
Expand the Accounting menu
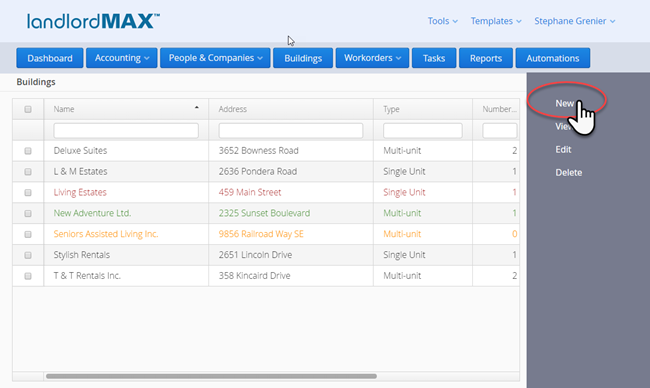click(x=121, y=58)
